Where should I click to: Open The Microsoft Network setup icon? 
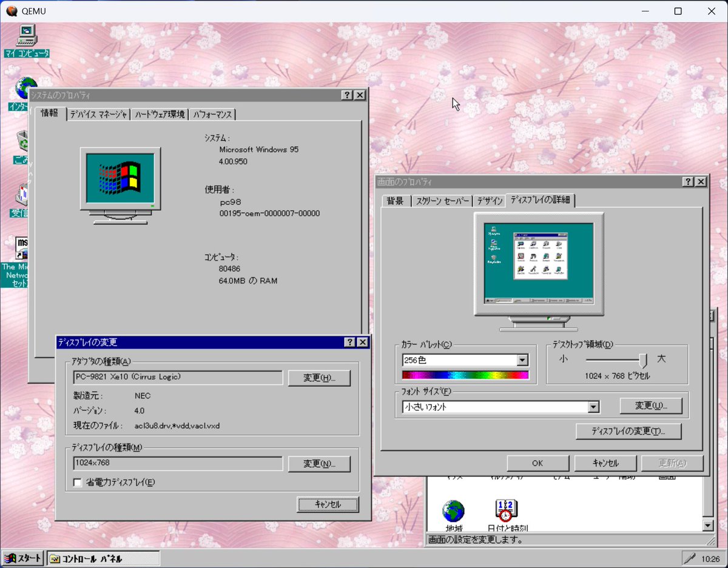click(23, 248)
